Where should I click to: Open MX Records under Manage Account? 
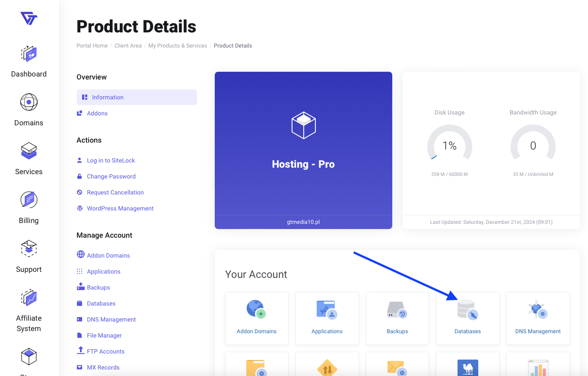pyautogui.click(x=103, y=367)
